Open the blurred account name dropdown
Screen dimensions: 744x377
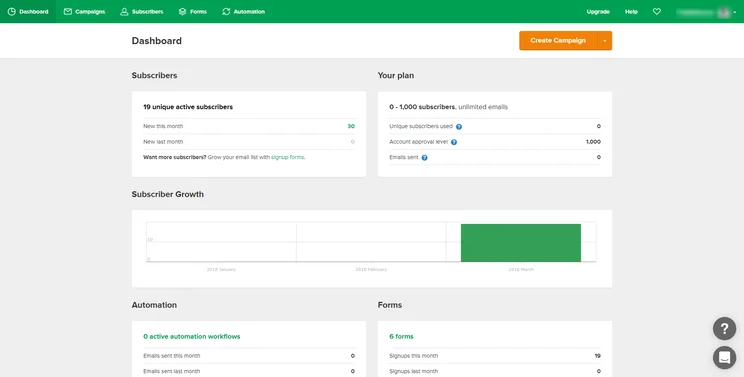pyautogui.click(x=706, y=12)
